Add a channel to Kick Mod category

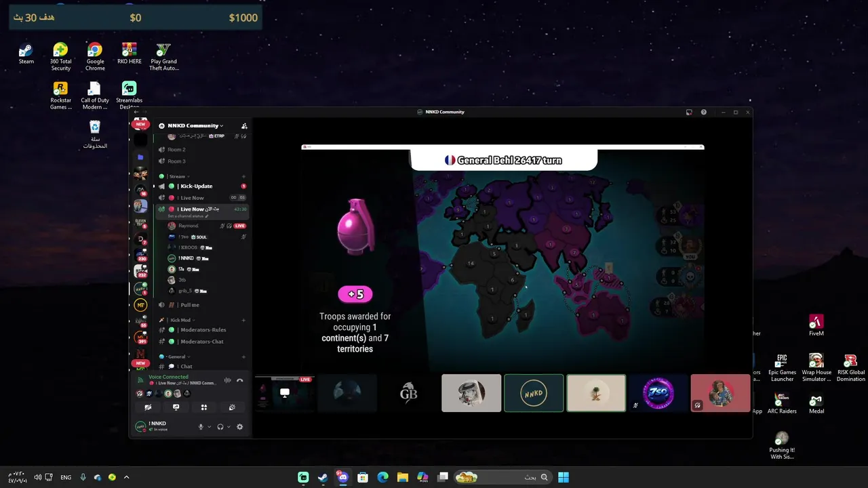(x=243, y=320)
